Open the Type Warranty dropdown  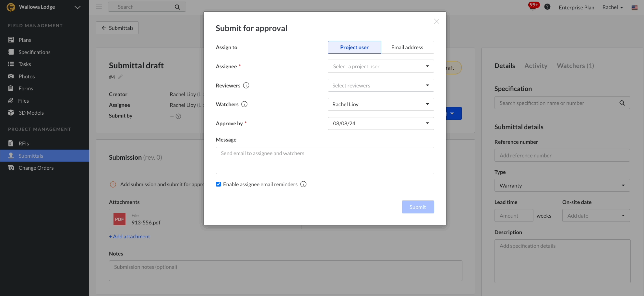[x=562, y=186]
